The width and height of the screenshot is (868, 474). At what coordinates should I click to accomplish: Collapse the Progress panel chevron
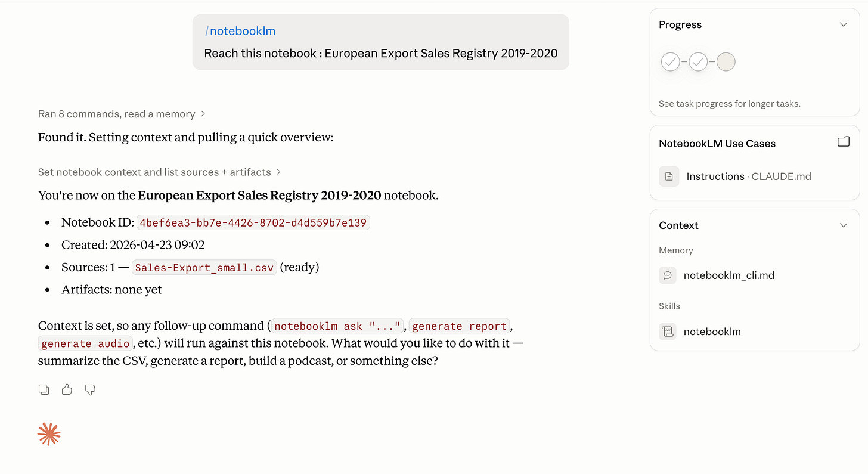point(843,24)
